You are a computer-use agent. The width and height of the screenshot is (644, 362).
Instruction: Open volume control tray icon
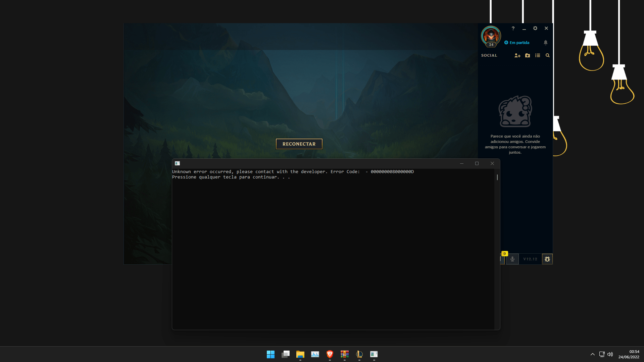(x=610, y=354)
